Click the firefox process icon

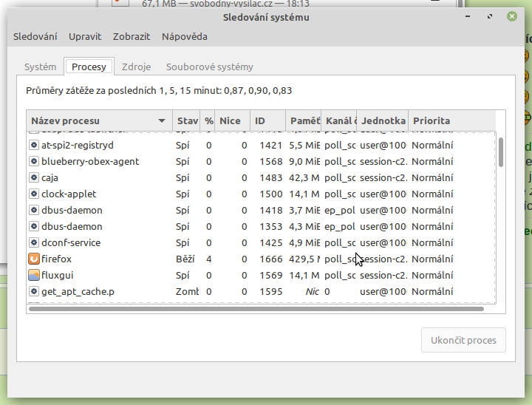click(x=34, y=259)
